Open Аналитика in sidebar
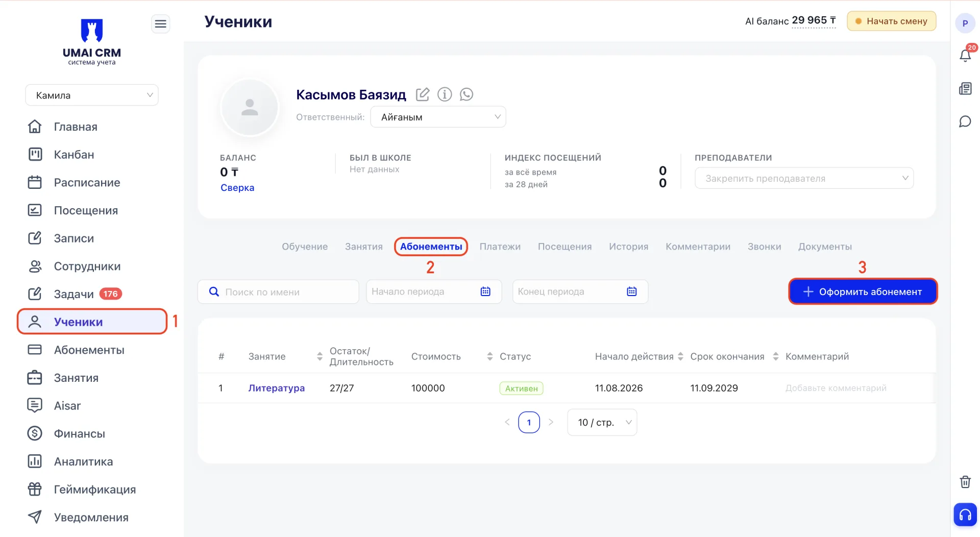This screenshot has width=980, height=537. (92, 461)
